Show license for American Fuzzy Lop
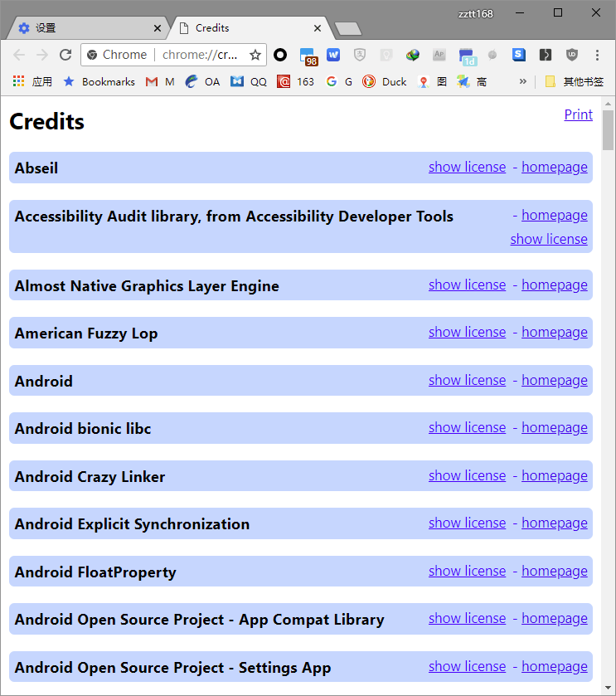This screenshot has width=616, height=696. [467, 332]
